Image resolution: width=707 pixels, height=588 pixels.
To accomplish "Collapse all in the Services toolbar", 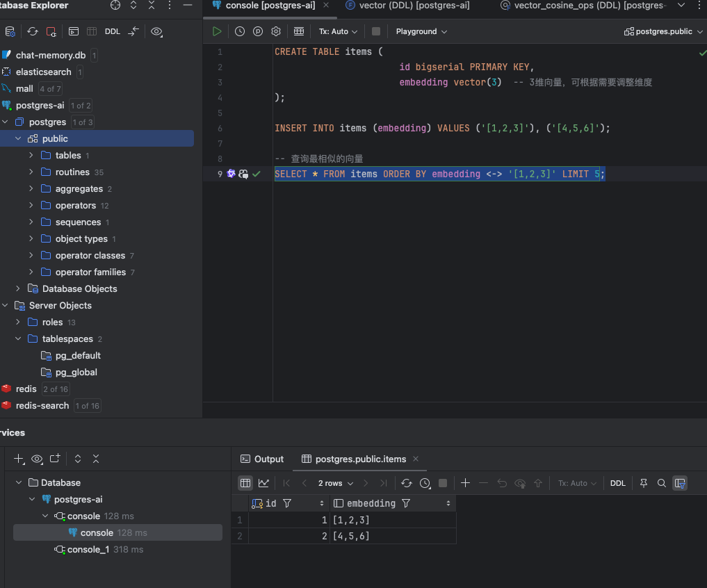I will click(96, 459).
